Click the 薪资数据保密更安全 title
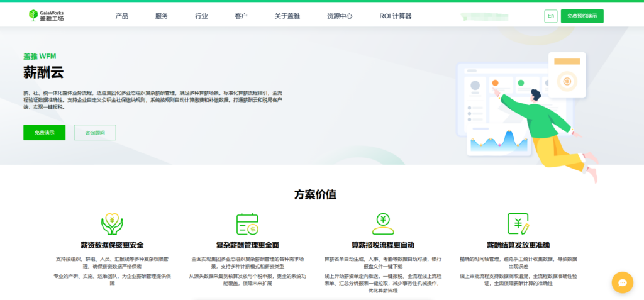Viewport: 644px width, 300px height. [112, 245]
